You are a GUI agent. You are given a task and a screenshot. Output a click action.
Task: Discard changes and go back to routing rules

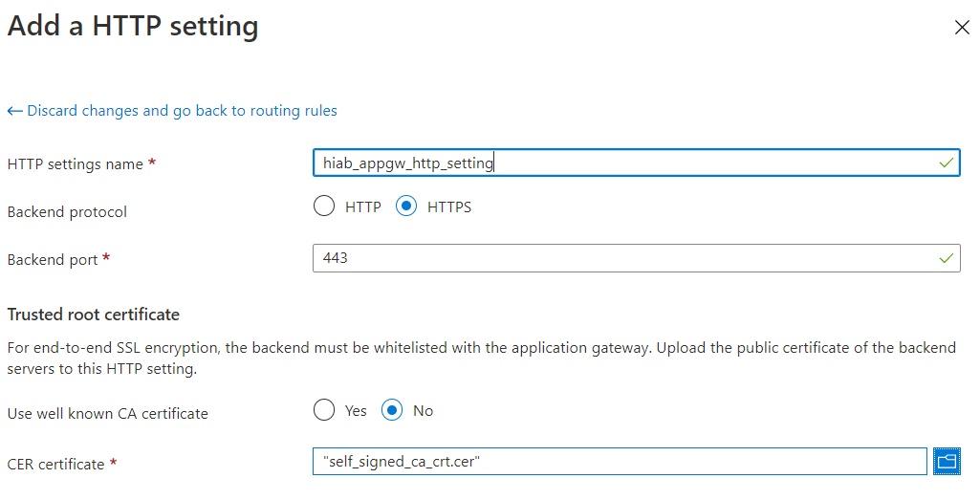[x=182, y=111]
